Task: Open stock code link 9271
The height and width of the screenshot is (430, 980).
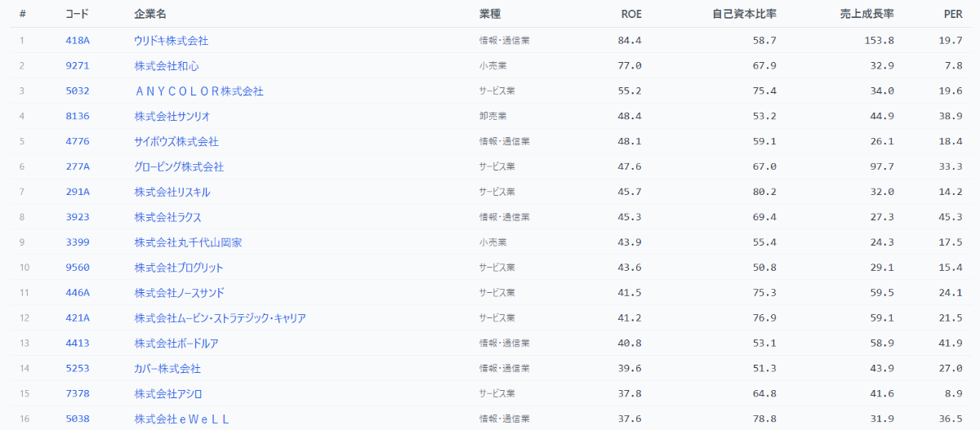Action: 78,65
